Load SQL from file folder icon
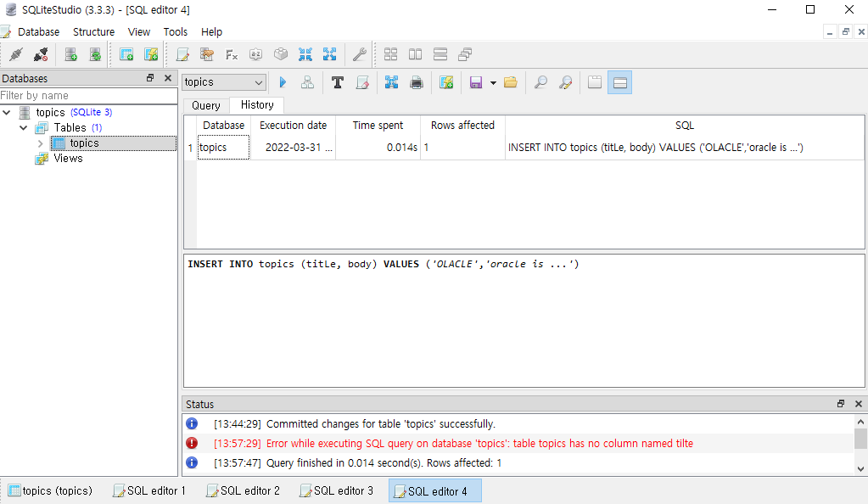868x504 pixels. coord(511,82)
